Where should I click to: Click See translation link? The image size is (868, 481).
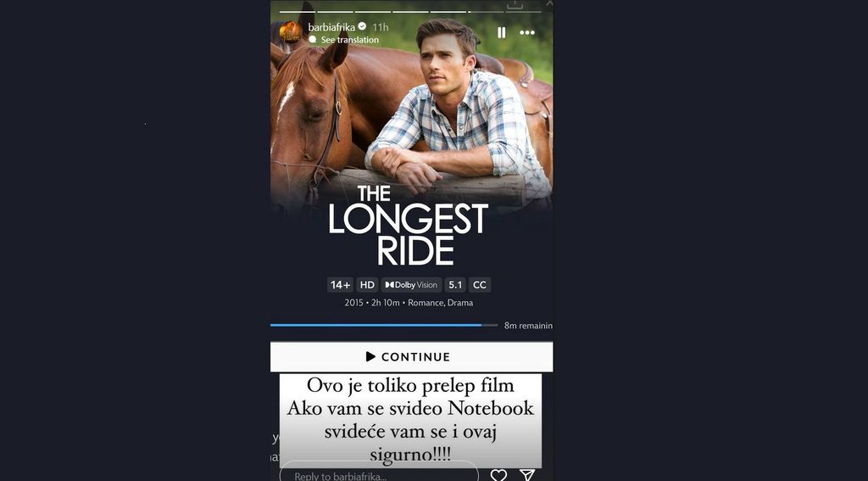click(350, 40)
